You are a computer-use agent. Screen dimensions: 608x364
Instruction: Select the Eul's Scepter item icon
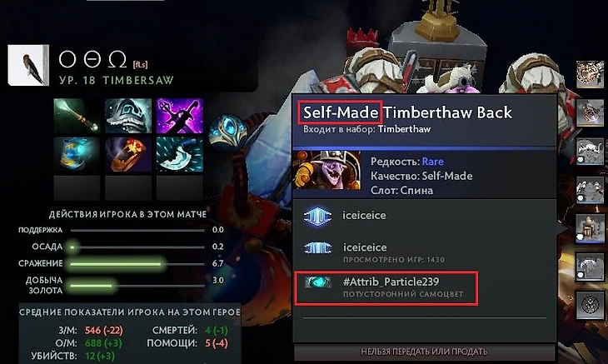(x=77, y=116)
